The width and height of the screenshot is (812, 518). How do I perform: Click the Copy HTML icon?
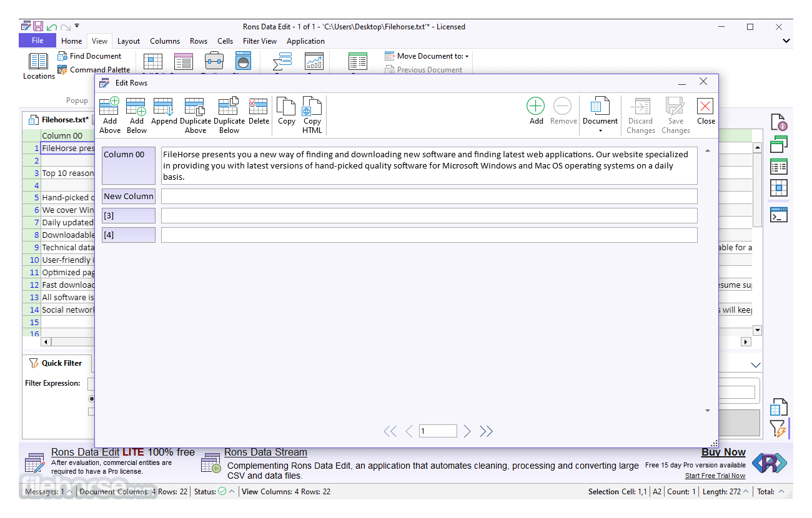(x=312, y=105)
